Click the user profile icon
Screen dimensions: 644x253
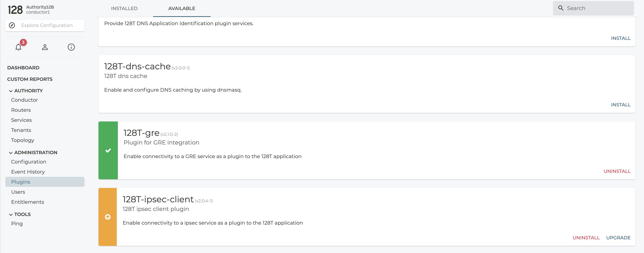tap(45, 47)
